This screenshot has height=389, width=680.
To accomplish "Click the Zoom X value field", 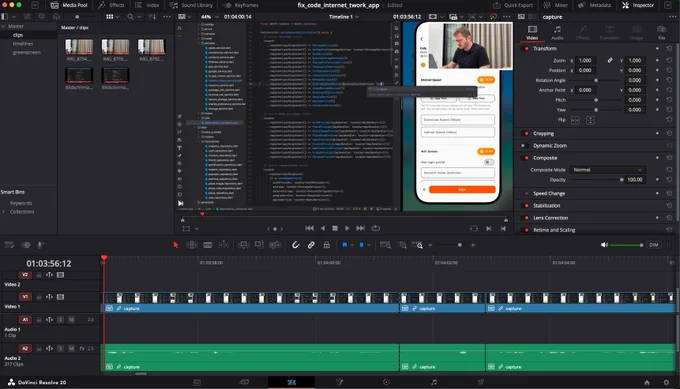I will pos(585,60).
